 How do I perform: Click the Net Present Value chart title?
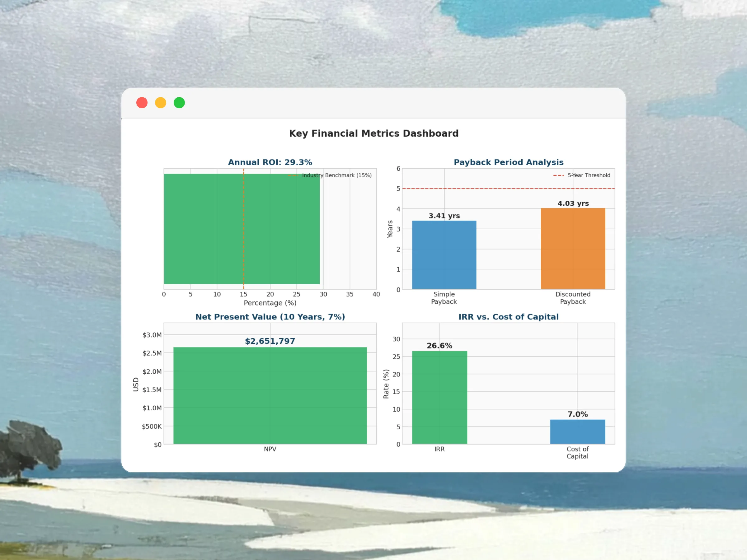(x=270, y=317)
